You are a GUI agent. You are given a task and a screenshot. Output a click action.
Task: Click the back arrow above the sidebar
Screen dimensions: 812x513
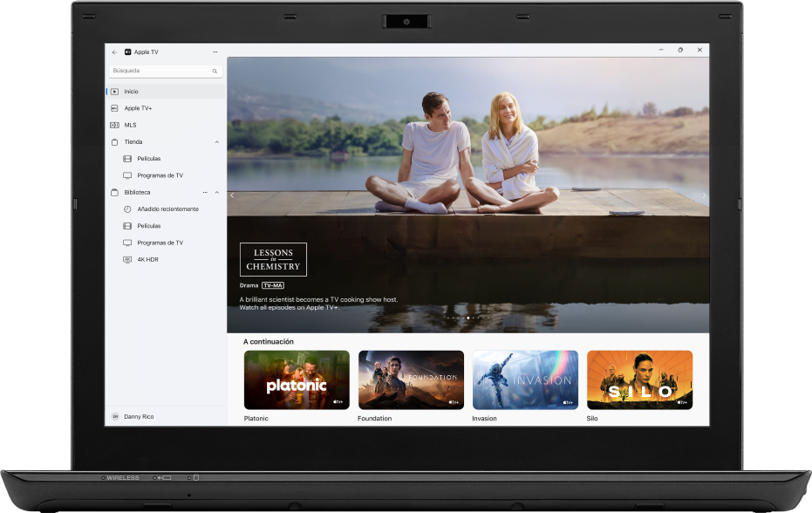coord(114,51)
